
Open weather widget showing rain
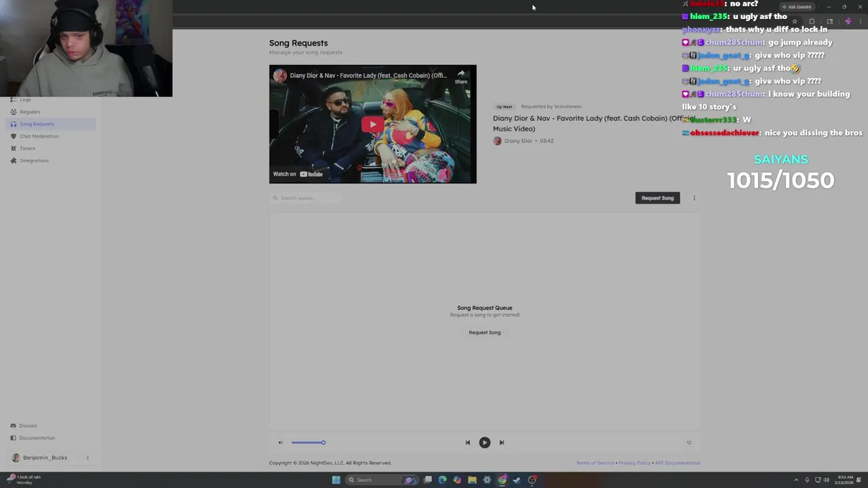point(24,479)
